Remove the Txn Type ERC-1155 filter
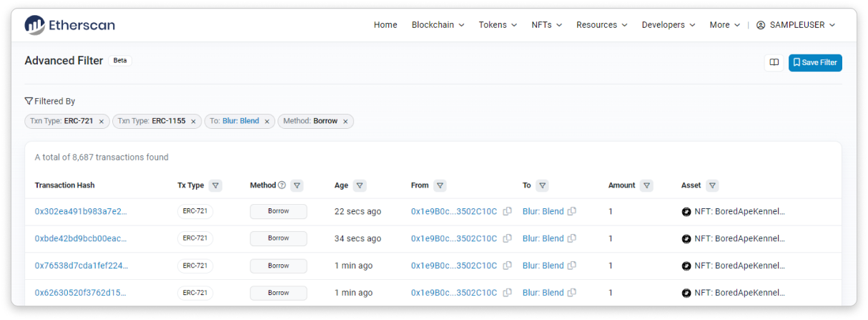 tap(193, 122)
